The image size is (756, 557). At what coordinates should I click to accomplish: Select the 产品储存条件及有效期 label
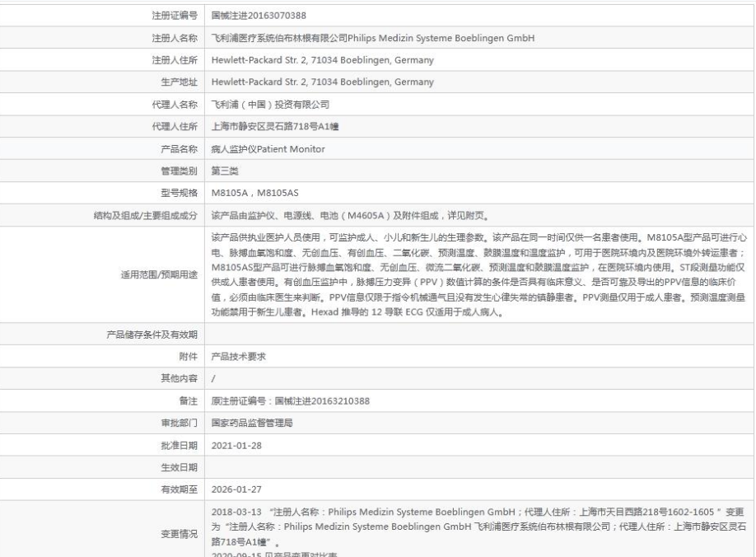coord(152,335)
